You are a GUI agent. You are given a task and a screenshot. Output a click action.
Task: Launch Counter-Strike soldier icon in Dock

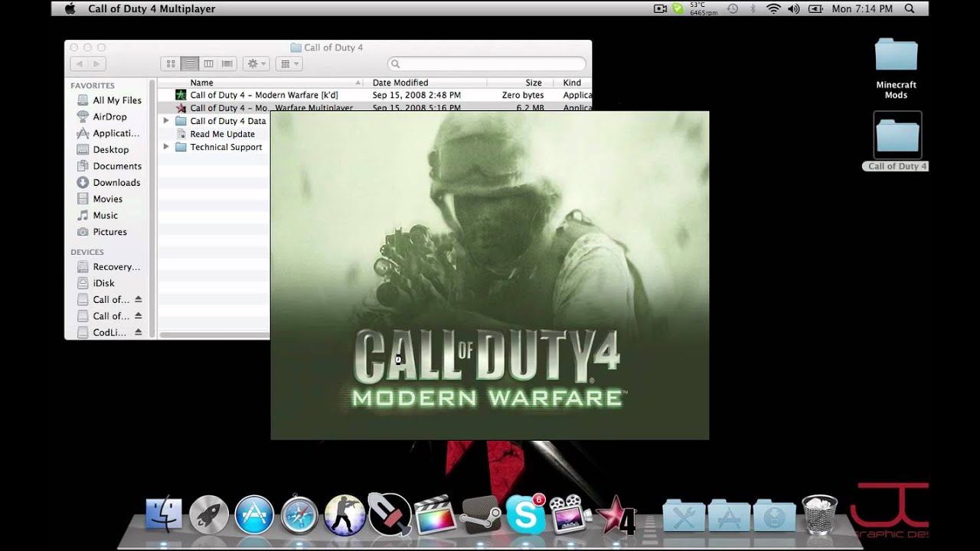344,515
